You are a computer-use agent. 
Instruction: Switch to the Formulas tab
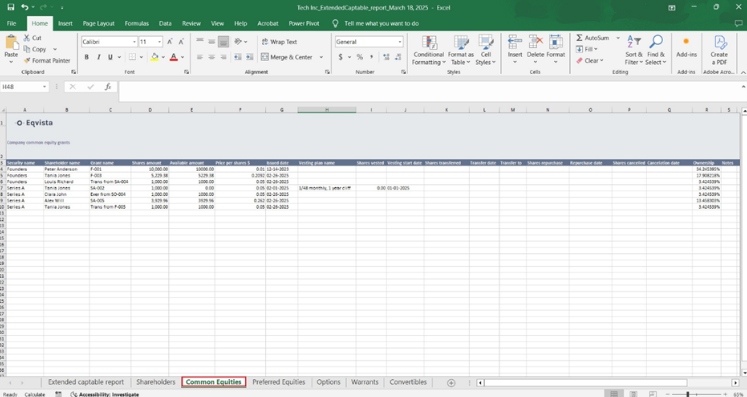pos(137,23)
